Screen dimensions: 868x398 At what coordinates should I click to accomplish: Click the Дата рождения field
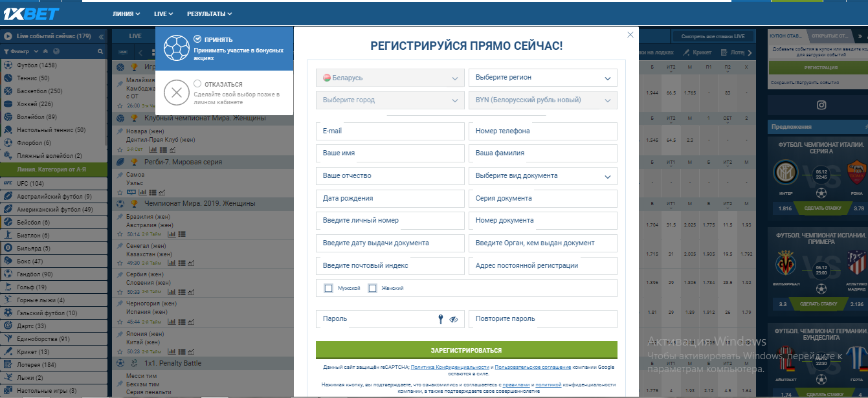(390, 199)
